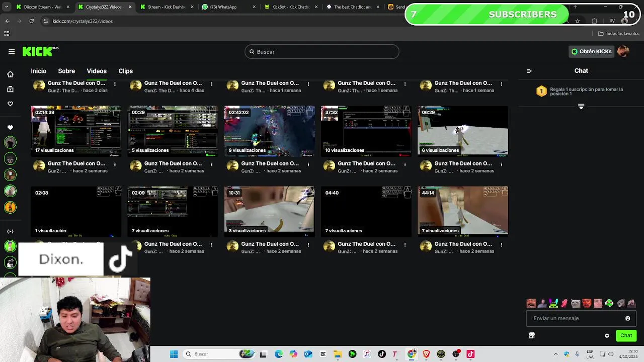
Task: Play the 37:32 video thumbnail
Action: [366, 131]
